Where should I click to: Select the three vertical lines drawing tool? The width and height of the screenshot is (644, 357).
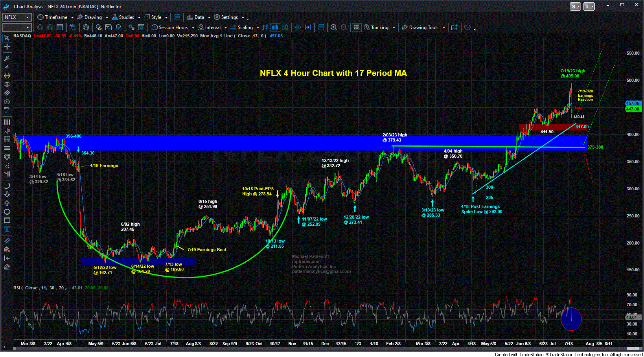tap(7, 122)
